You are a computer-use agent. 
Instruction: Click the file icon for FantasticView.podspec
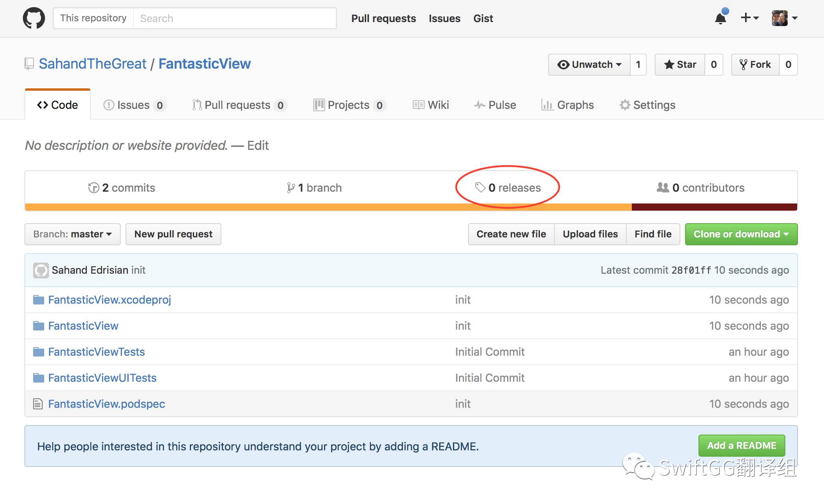(38, 404)
